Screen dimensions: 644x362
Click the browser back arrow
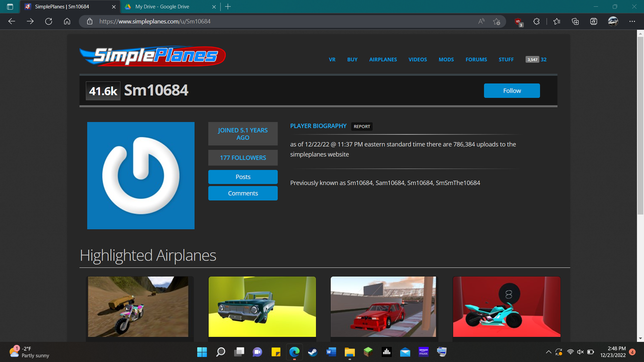[x=12, y=22]
